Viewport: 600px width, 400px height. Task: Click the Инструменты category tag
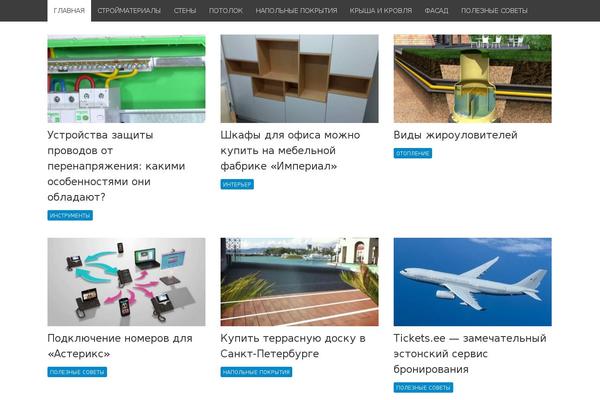(x=70, y=216)
